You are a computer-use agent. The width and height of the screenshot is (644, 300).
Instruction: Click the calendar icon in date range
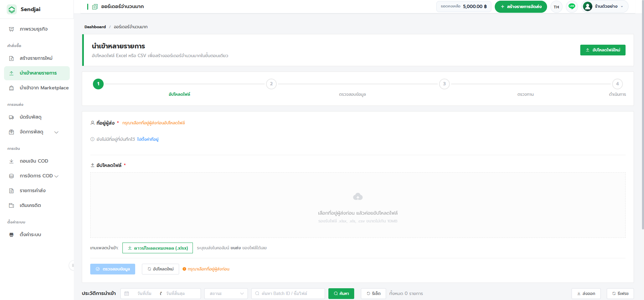click(127, 294)
